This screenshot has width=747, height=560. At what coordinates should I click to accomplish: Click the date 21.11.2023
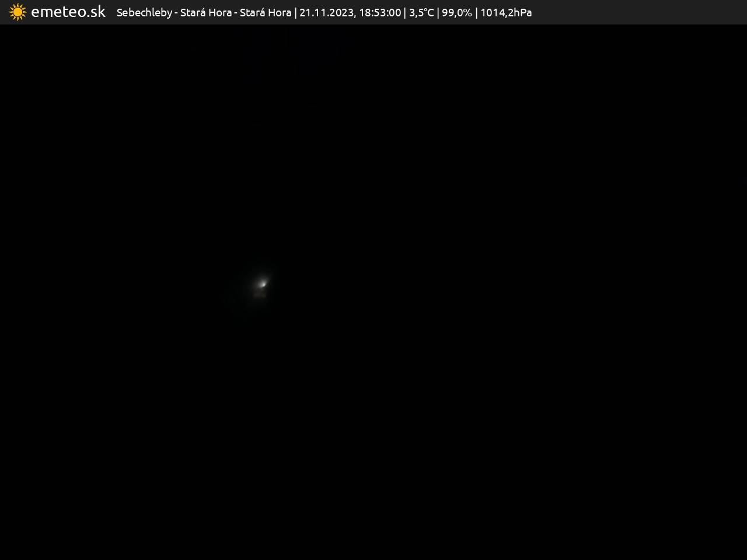click(x=326, y=13)
